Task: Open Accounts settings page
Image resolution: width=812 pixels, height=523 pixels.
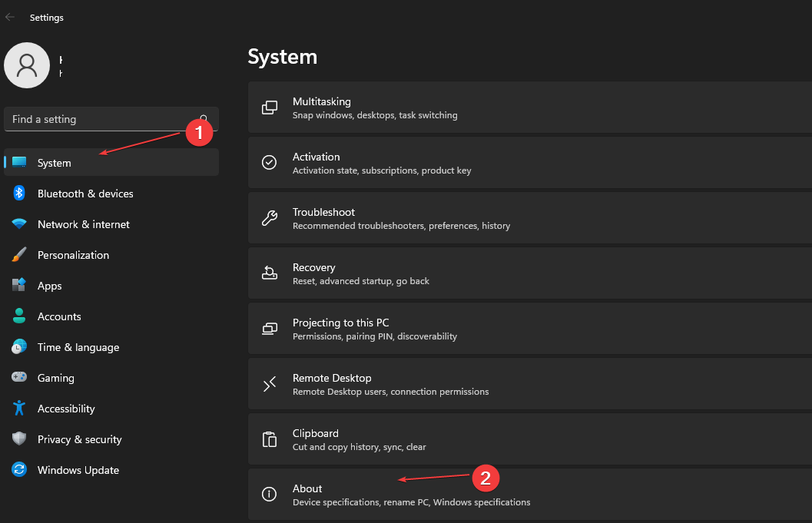Action: click(59, 316)
